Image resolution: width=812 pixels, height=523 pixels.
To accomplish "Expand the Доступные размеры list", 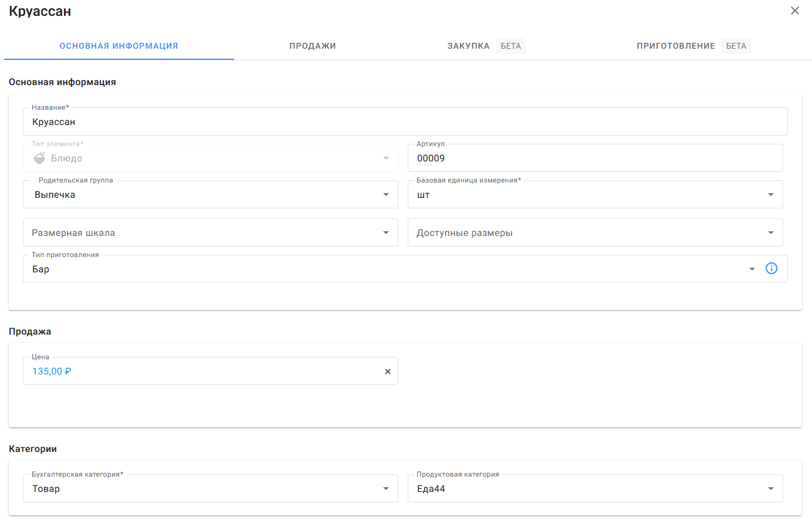I will point(770,233).
